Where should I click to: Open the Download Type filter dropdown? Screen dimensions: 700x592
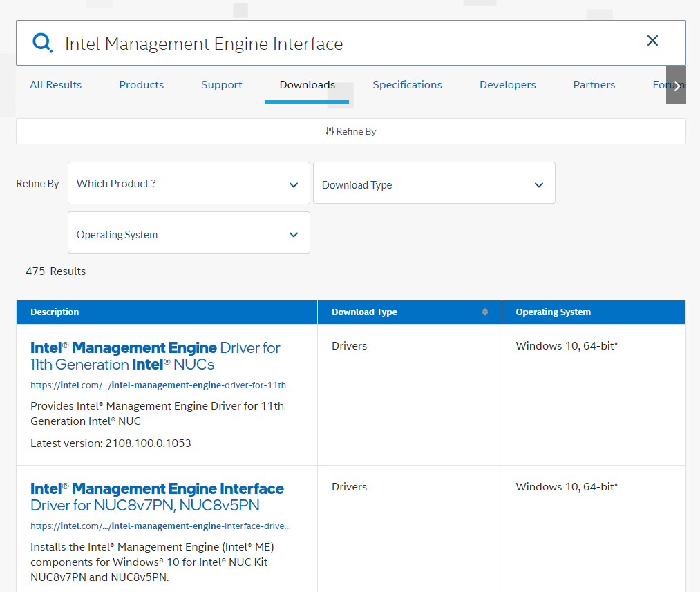[x=433, y=184]
